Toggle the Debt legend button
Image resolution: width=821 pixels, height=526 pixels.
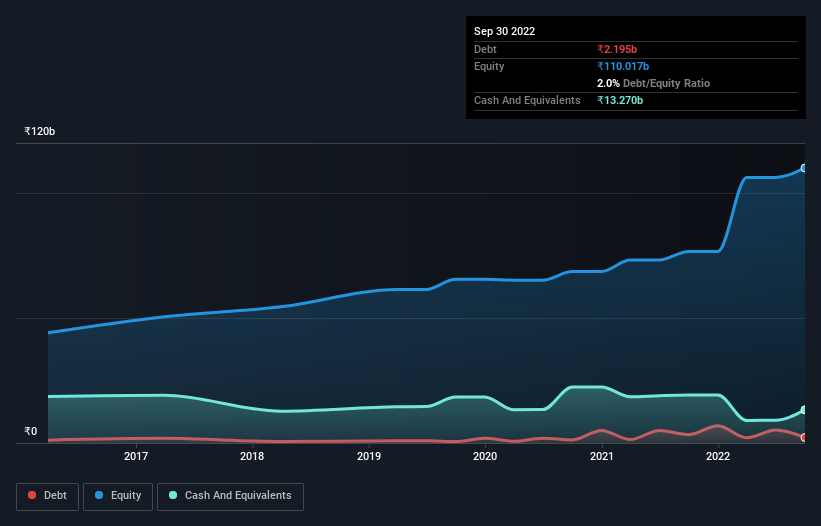pos(47,496)
